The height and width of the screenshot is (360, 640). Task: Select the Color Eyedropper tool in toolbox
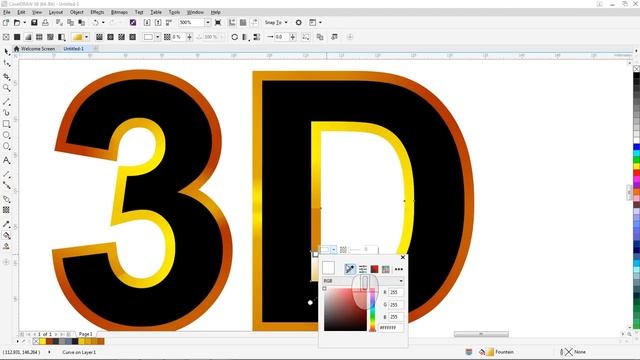pyautogui.click(x=7, y=224)
